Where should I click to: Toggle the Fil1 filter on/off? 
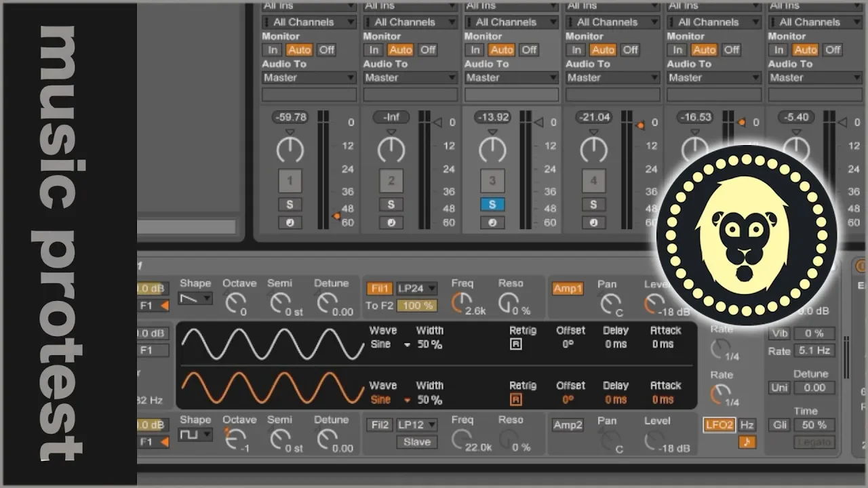click(379, 289)
